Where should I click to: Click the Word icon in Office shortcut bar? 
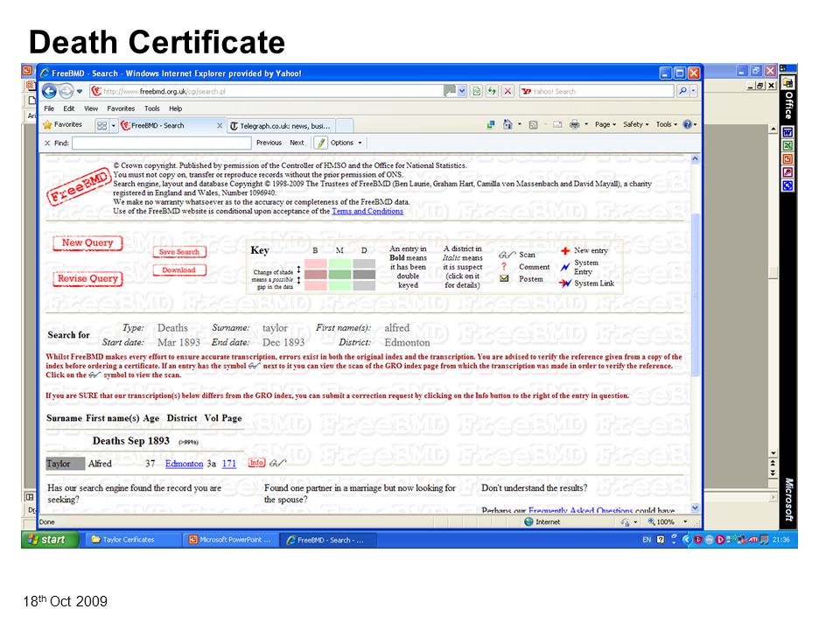click(787, 132)
